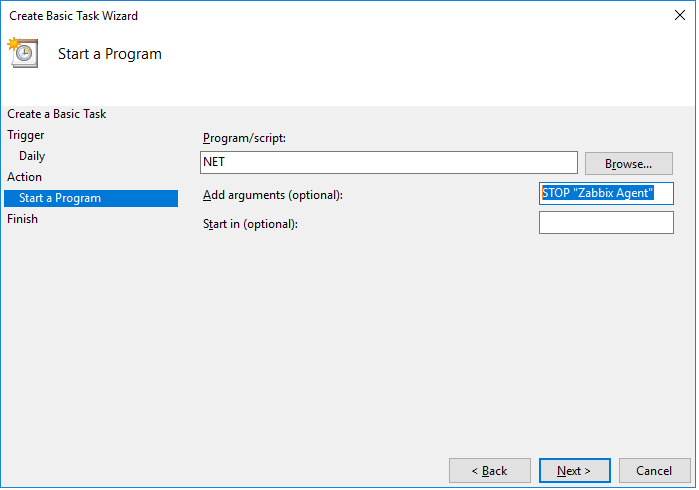Select the Daily sub-step
Image resolution: width=699 pixels, height=490 pixels.
point(32,156)
